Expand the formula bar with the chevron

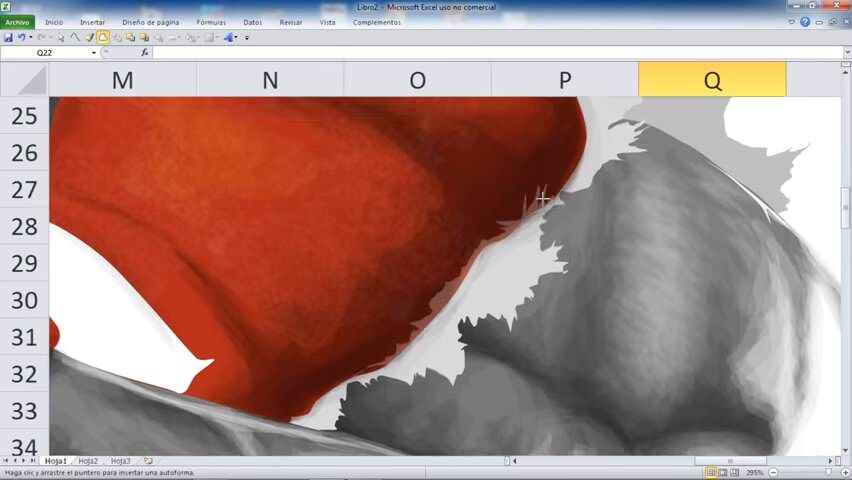847,53
